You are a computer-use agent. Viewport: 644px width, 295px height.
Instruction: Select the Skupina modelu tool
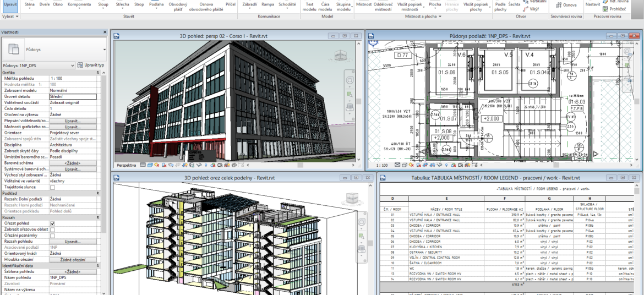pos(343,6)
